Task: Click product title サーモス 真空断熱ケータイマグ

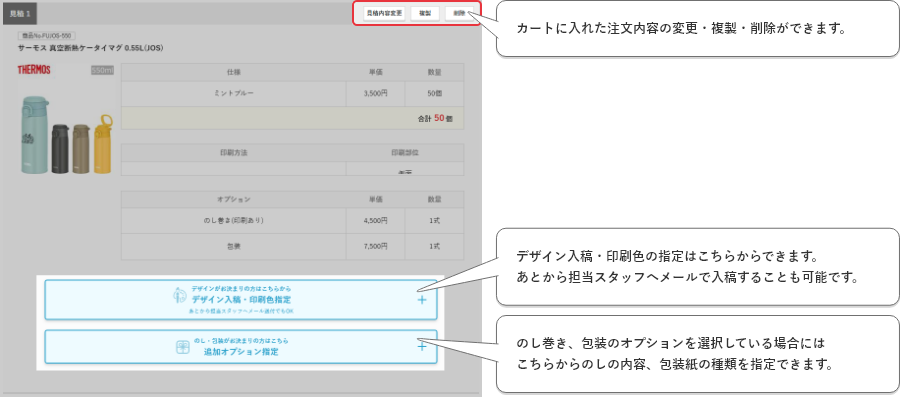Action: tap(91, 48)
